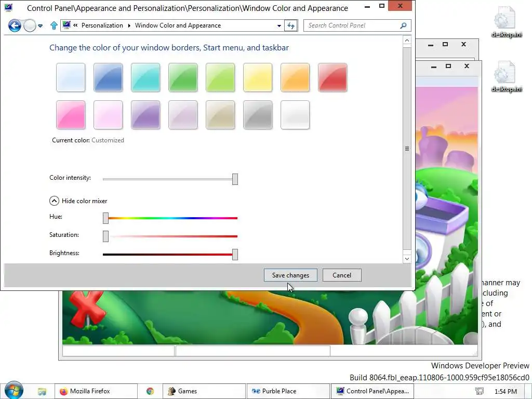The height and width of the screenshot is (399, 532).
Task: Expand the breadcrumb arrow after Personalization
Action: [129, 25]
